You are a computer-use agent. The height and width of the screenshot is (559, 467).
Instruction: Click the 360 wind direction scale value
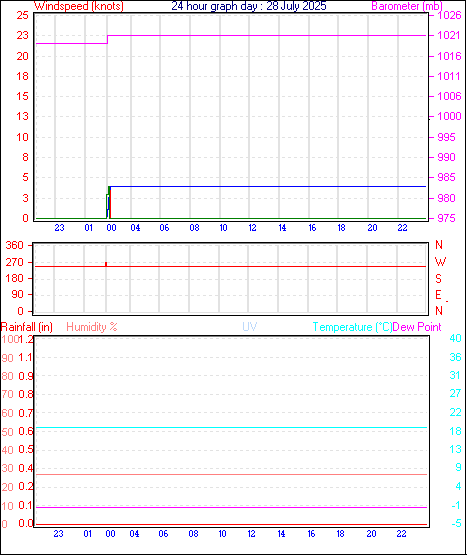point(14,245)
